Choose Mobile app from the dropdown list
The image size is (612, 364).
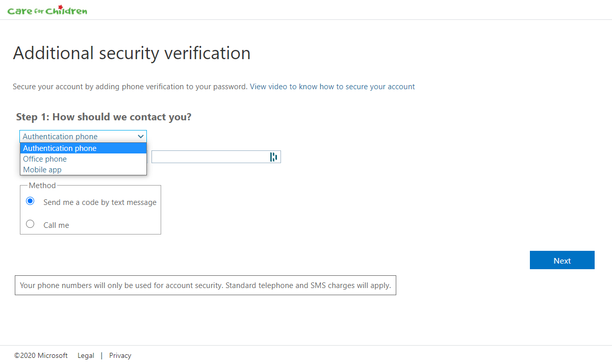tap(83, 170)
